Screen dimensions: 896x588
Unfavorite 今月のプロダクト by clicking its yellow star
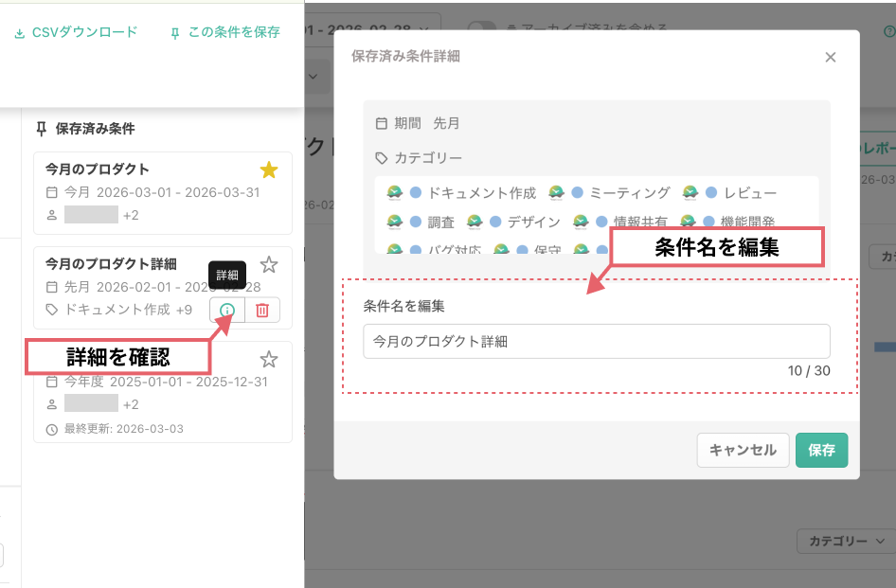[x=268, y=169]
